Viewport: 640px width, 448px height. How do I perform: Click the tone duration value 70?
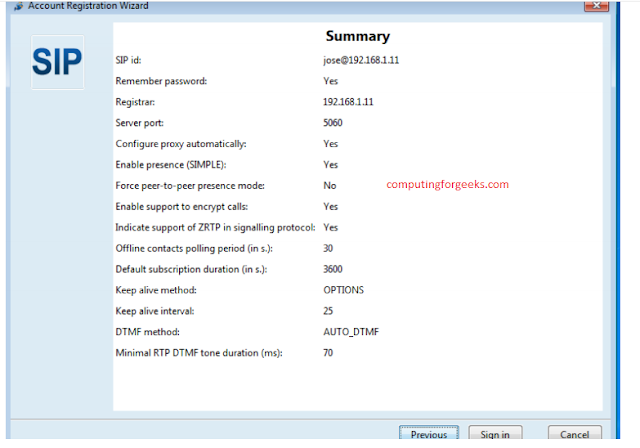(x=328, y=353)
